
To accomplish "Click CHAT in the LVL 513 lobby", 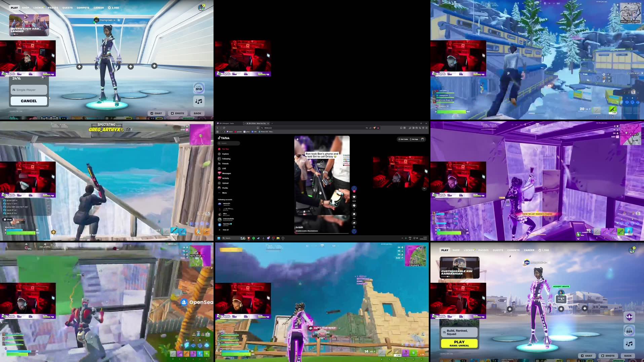I will tap(156, 113).
